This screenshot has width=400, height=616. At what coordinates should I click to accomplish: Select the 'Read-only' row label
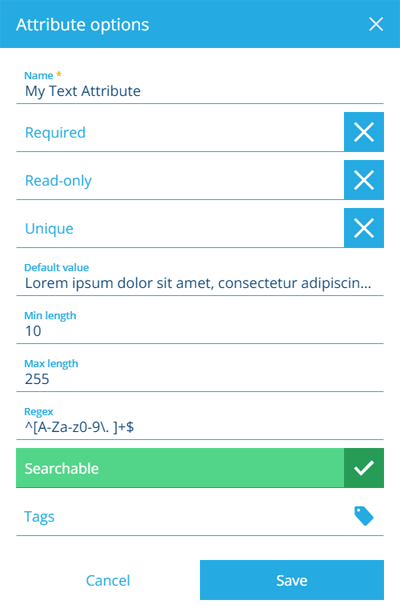58,181
